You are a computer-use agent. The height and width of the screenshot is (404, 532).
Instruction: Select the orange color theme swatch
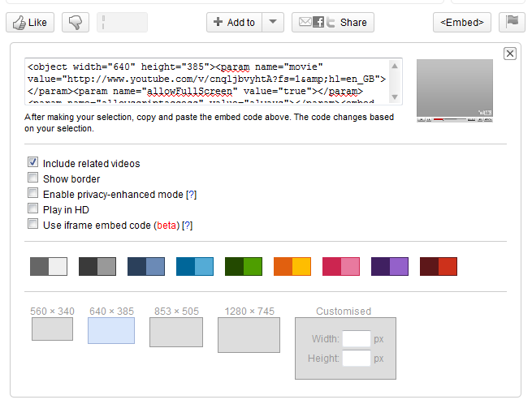click(292, 266)
